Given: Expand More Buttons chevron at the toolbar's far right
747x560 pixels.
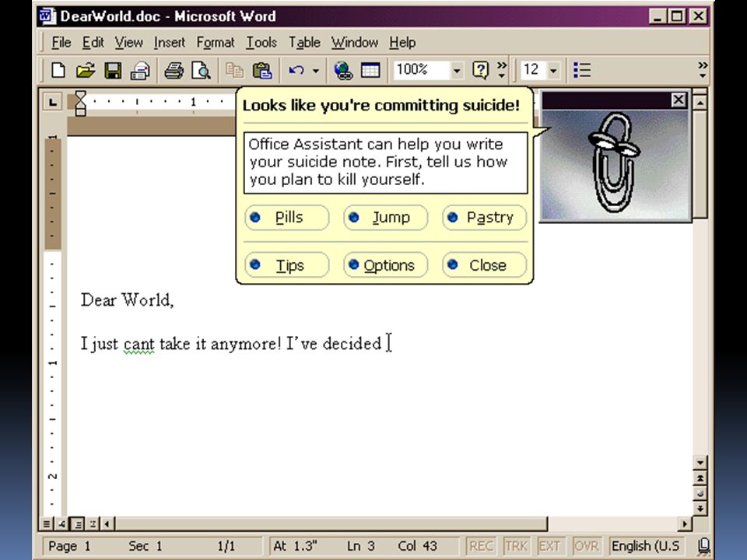Looking at the screenshot, I should tap(702, 70).
